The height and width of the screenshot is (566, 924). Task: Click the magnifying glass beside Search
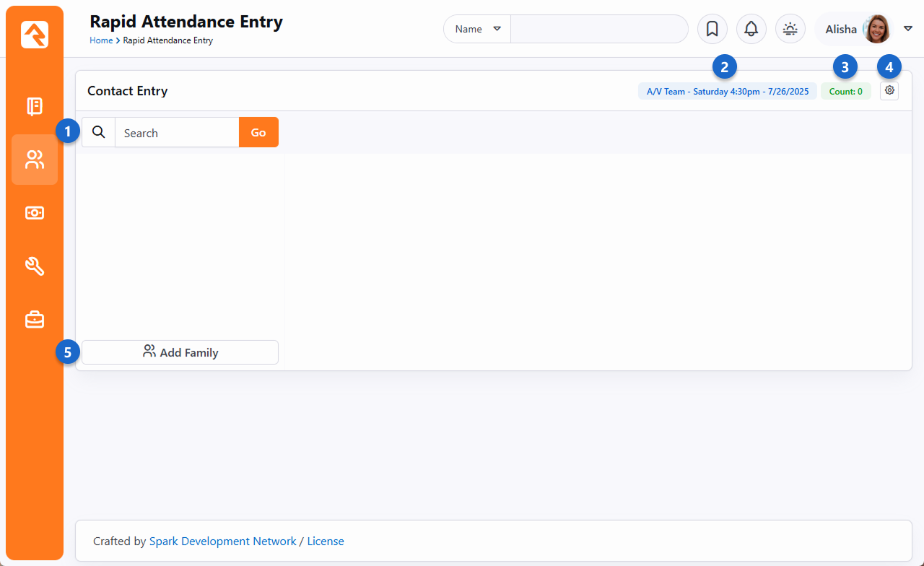tap(99, 132)
